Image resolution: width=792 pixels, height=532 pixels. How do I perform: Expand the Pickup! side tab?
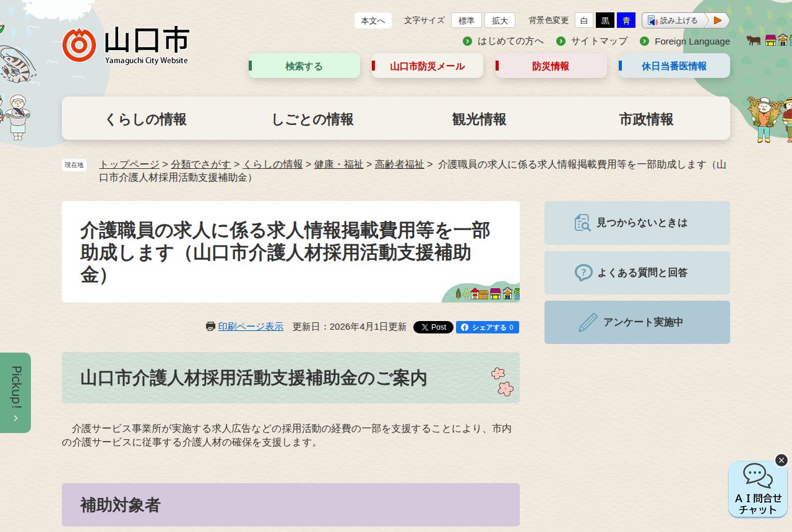click(x=15, y=393)
